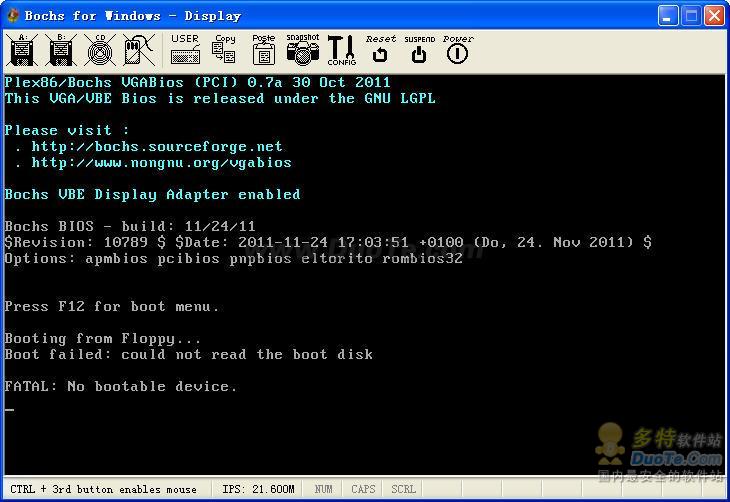Viewport: 730px width, 502px height.
Task: Click the IPS: 21.600M status field
Action: click(258, 489)
